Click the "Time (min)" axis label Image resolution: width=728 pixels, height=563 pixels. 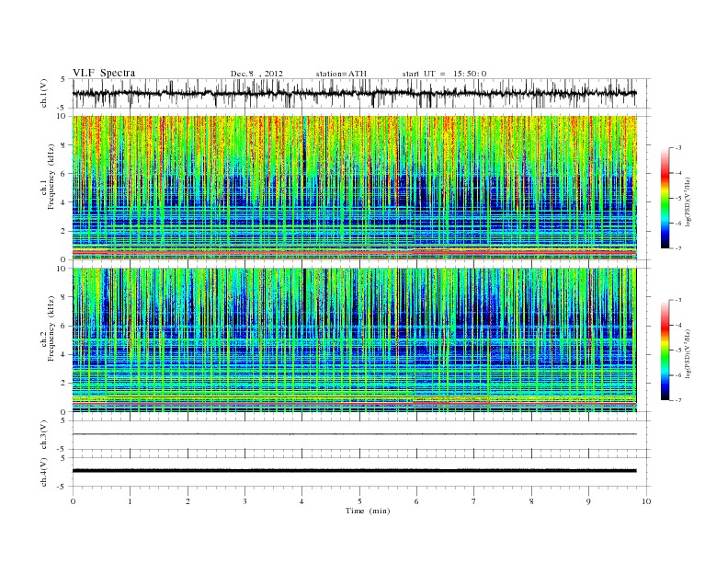368,511
